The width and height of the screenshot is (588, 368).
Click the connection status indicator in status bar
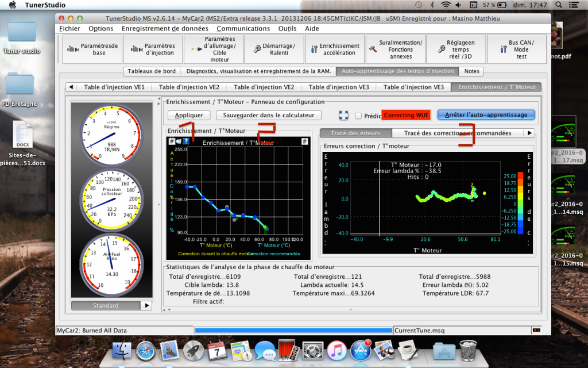click(x=537, y=331)
